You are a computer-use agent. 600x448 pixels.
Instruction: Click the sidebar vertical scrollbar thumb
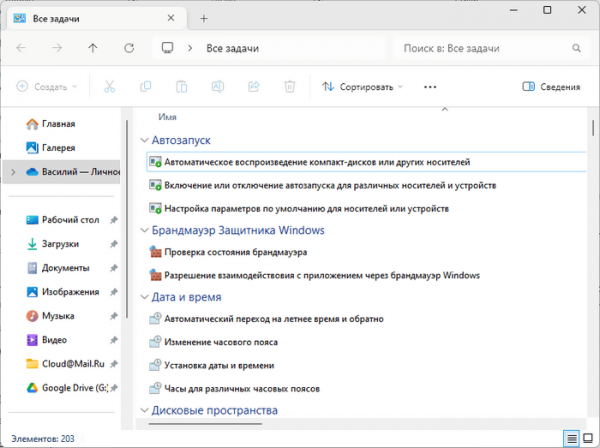[127, 218]
